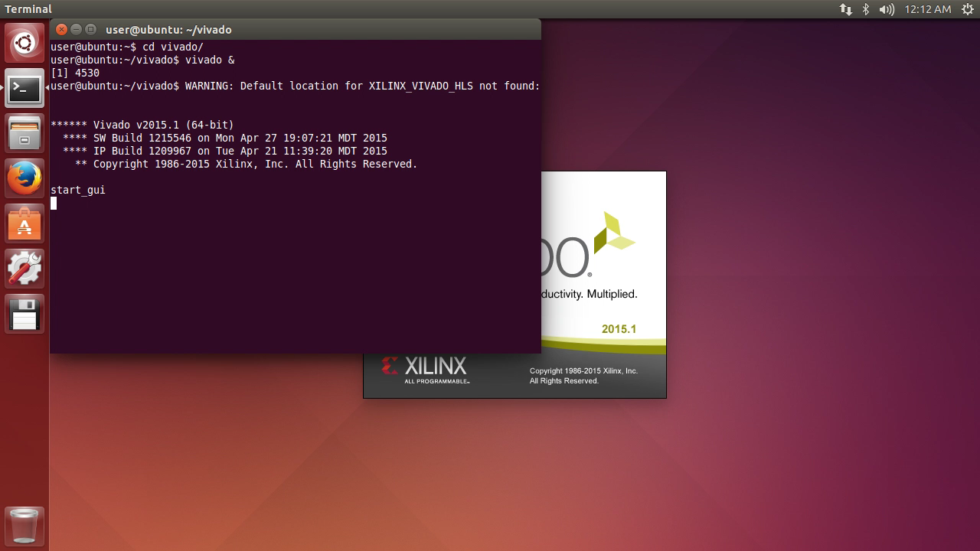
Task: Open System Settings from the launcher
Action: [24, 269]
